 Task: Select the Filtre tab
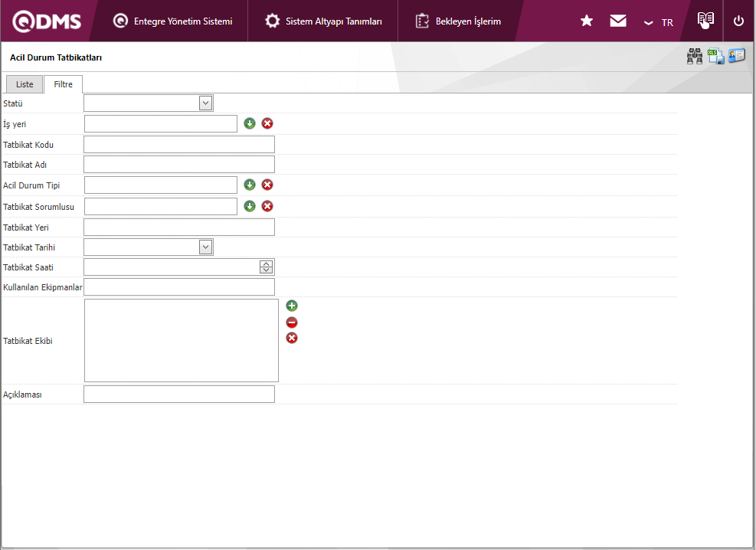(63, 84)
